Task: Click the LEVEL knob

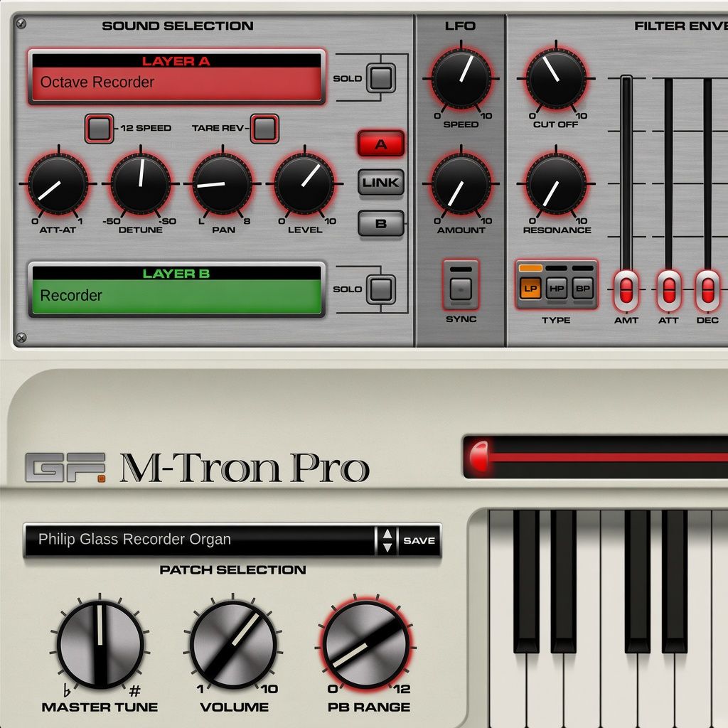Action: (x=304, y=184)
